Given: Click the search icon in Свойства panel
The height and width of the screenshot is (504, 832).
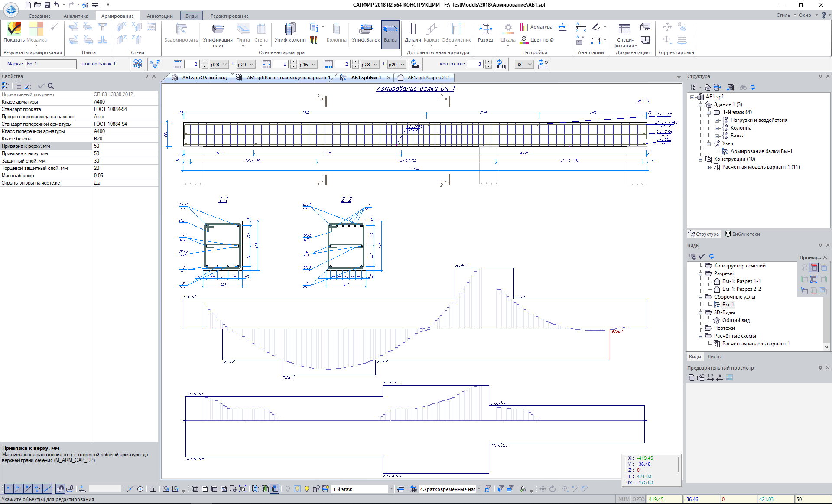Looking at the screenshot, I should (x=51, y=86).
